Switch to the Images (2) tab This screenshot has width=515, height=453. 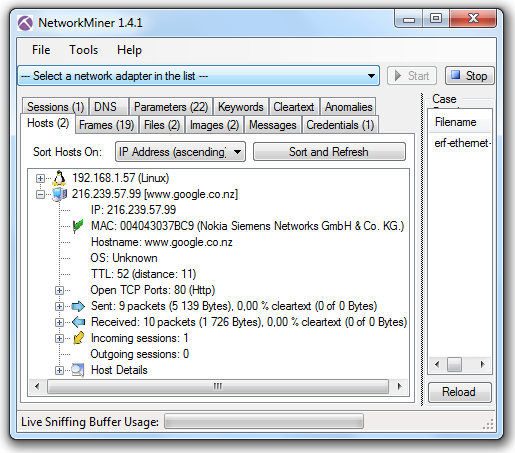click(x=214, y=125)
